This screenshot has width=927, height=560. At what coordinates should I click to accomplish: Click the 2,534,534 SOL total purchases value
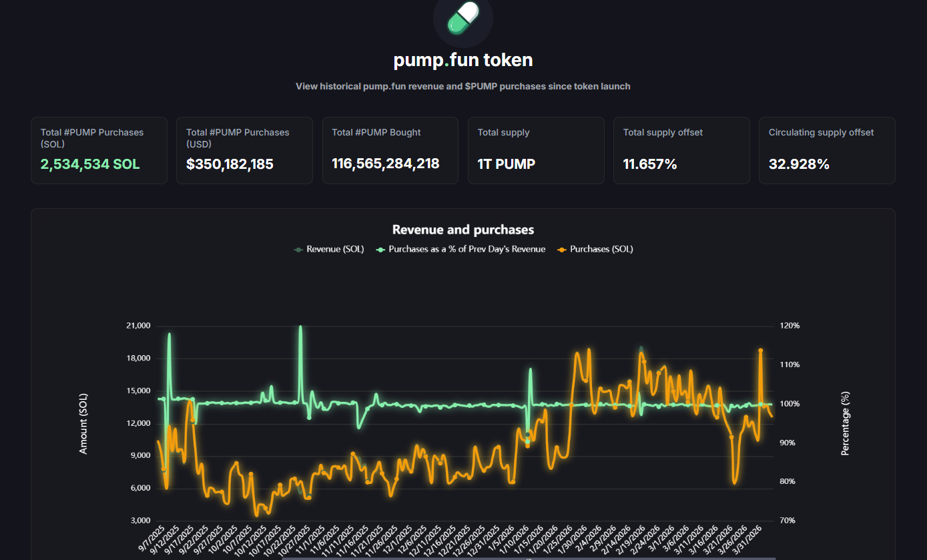coord(90,164)
